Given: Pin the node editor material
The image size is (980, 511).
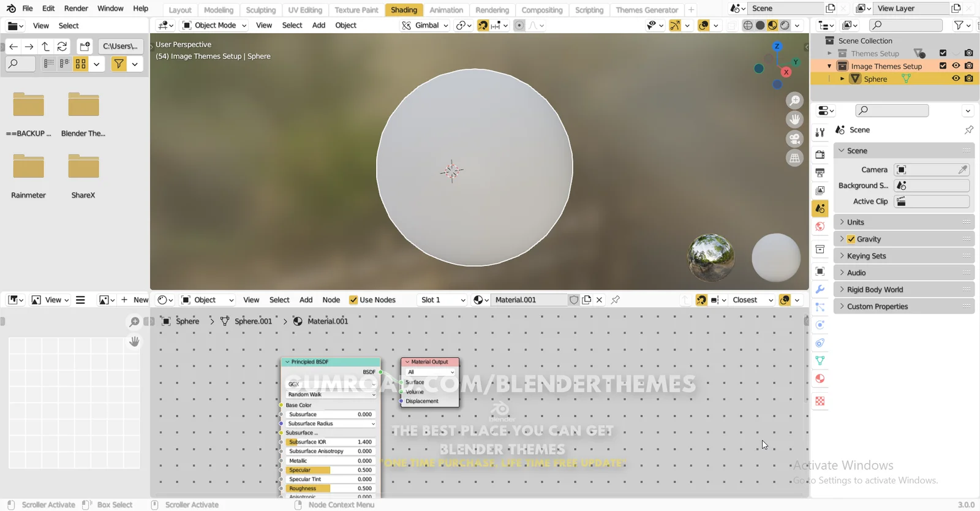Looking at the screenshot, I should [x=616, y=300].
